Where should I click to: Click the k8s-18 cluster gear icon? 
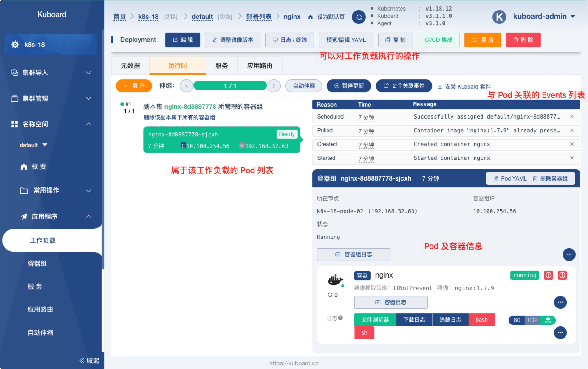tap(15, 45)
